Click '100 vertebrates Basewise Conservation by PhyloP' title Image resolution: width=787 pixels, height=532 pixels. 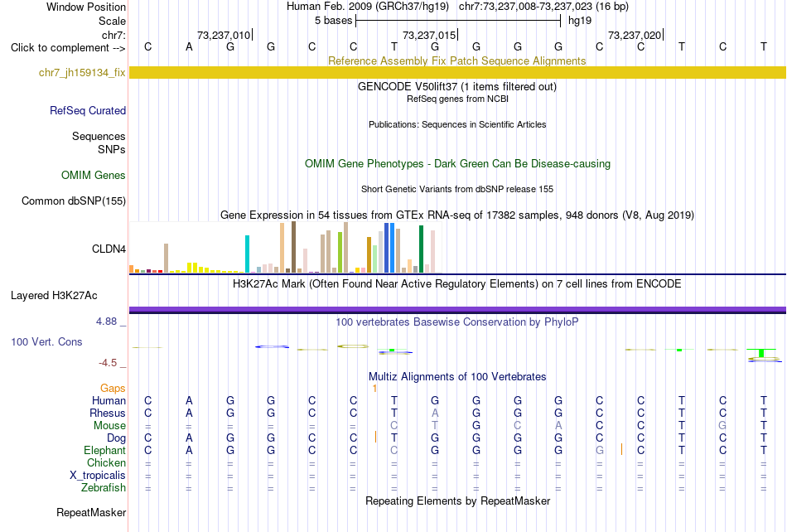coord(457,322)
